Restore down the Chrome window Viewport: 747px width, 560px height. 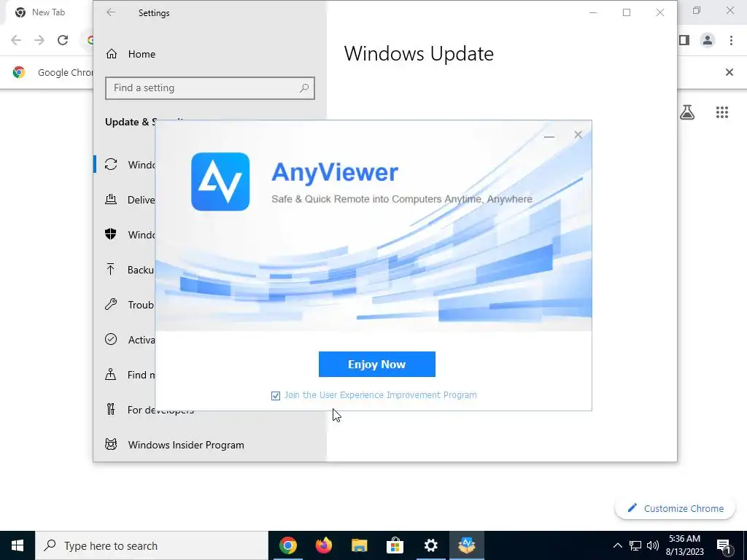pos(697,10)
